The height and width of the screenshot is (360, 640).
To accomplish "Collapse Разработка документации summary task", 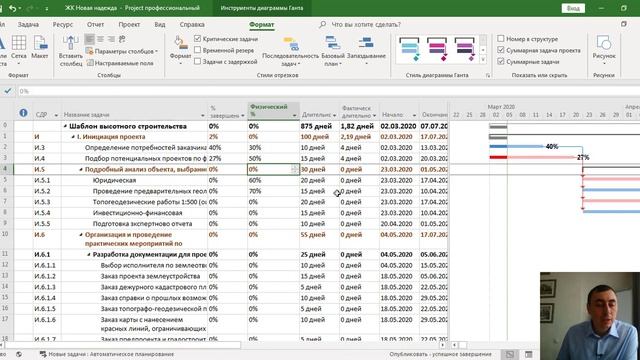I will point(89,255).
